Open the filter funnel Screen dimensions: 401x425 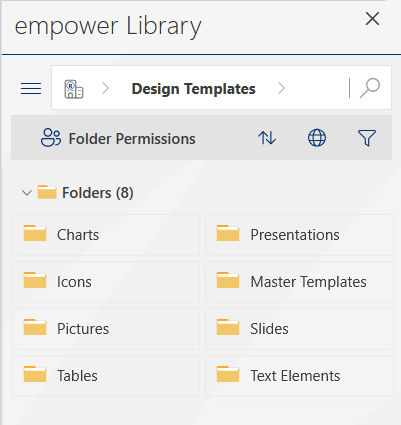pos(367,138)
